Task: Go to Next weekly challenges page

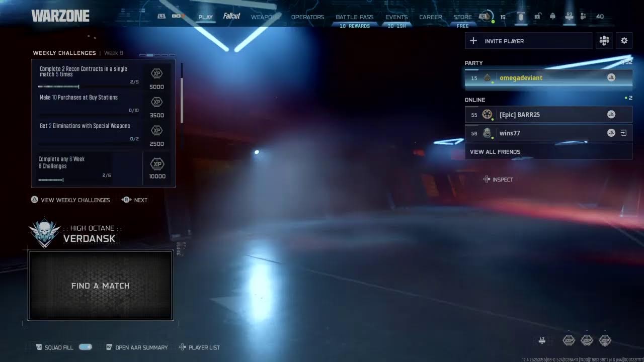Action: tap(141, 200)
